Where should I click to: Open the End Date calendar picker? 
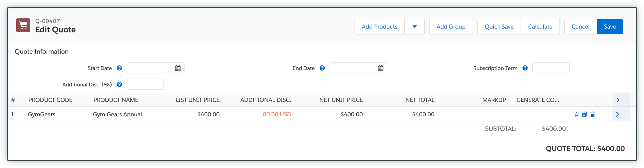380,68
